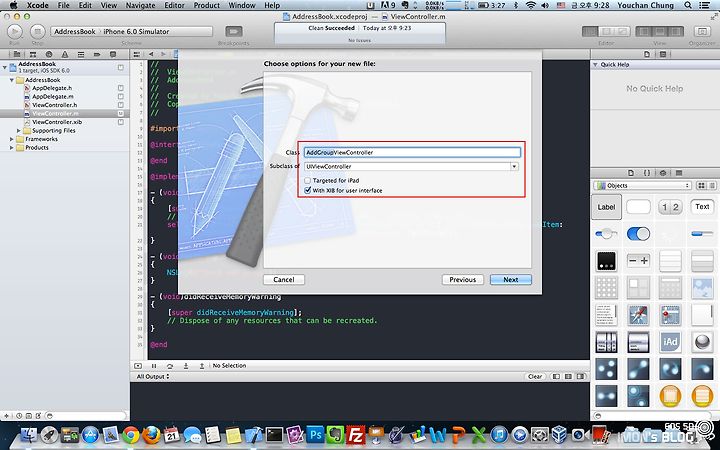Select the Switch object in library
Viewport: 720px width, 450px height.
(638, 234)
